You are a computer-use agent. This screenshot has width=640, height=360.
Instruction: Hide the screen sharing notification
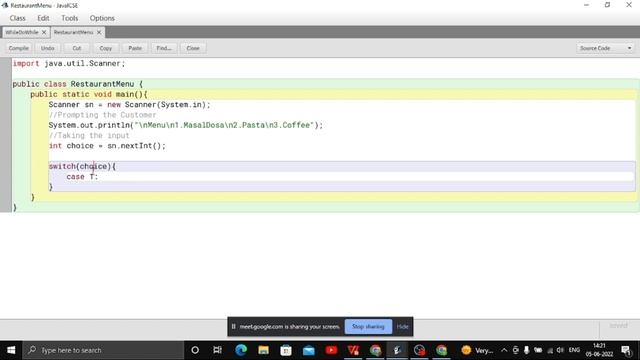(402, 327)
